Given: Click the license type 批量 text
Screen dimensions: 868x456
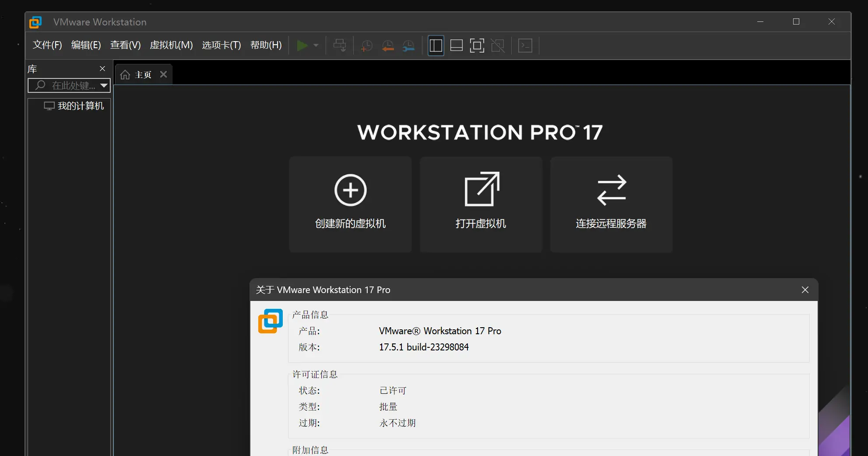Looking at the screenshot, I should (388, 407).
